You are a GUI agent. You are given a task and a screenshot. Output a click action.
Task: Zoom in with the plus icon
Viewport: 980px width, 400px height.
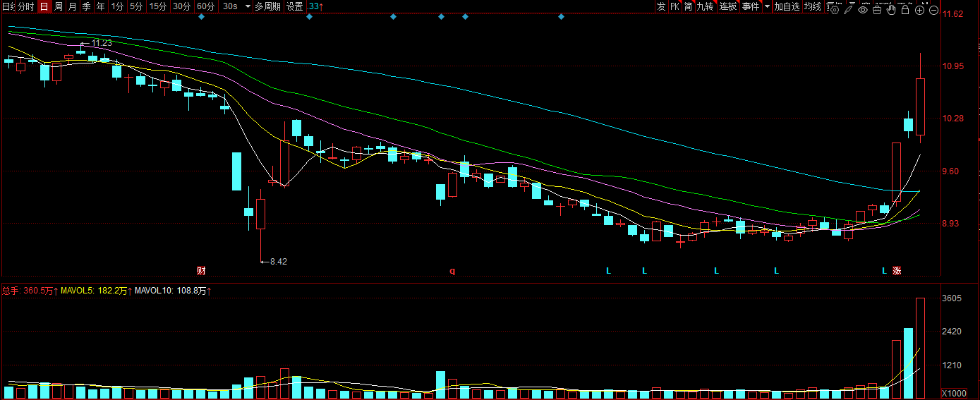(x=919, y=10)
